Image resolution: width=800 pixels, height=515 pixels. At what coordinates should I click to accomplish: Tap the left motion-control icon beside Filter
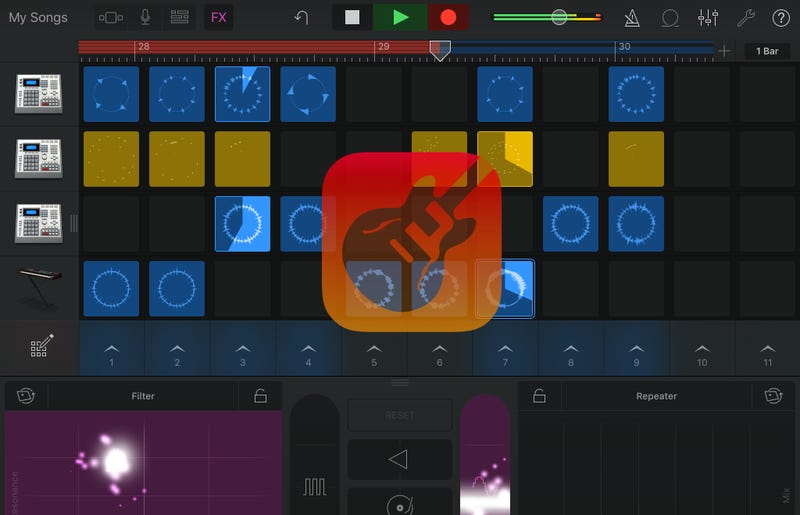[26, 396]
